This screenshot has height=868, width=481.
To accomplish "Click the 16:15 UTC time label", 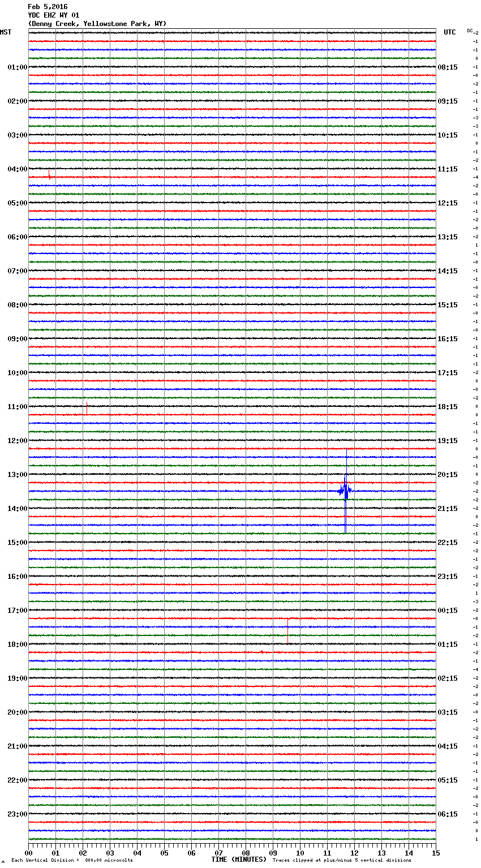I will [x=448, y=339].
